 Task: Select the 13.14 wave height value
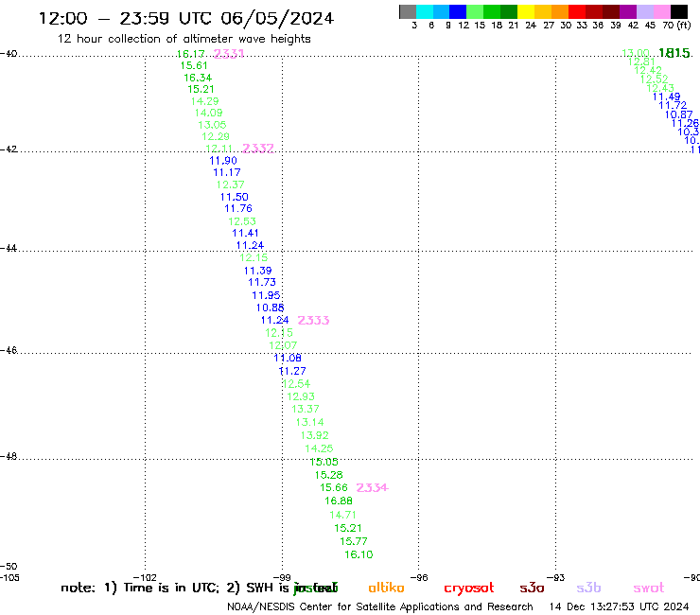[x=310, y=423]
